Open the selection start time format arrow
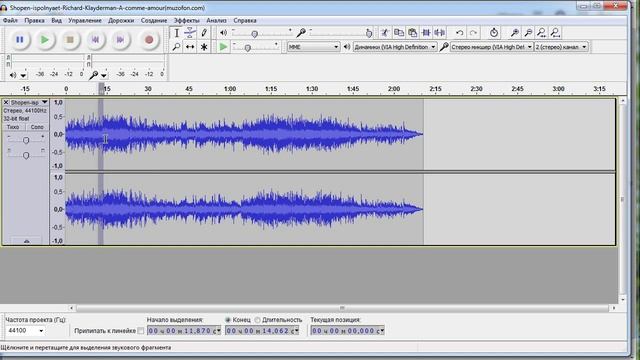Screen dimensions: 640x360 [x=218, y=331]
